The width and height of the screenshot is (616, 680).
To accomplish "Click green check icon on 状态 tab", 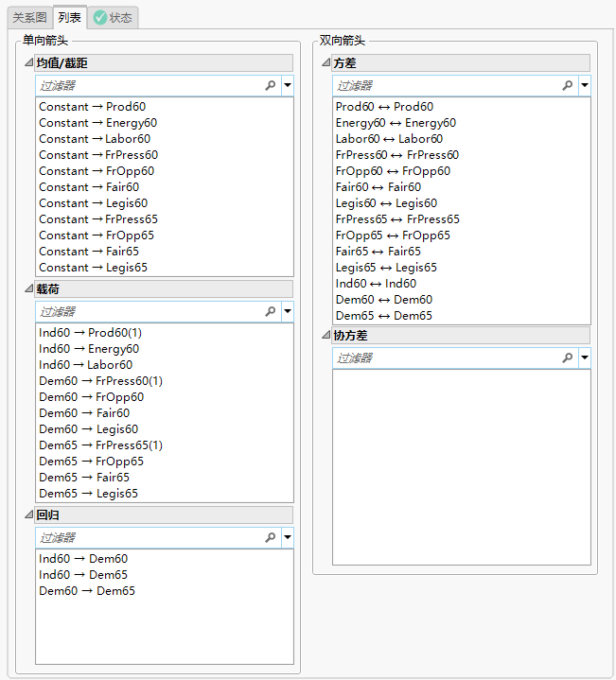I will pyautogui.click(x=100, y=17).
